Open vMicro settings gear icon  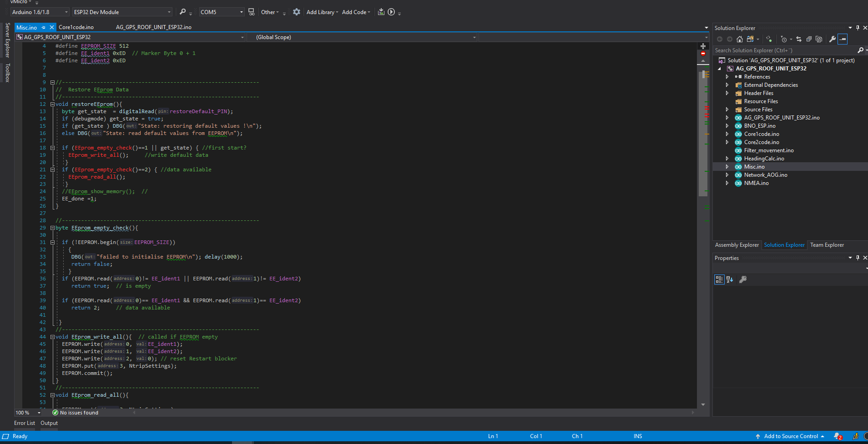click(297, 12)
